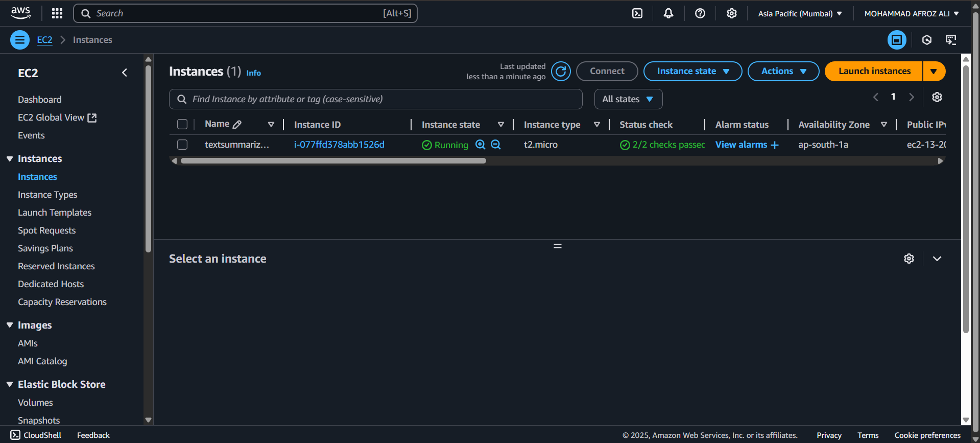Open instance i-077ffd378abb1526d link
This screenshot has height=443, width=980.
click(x=339, y=145)
